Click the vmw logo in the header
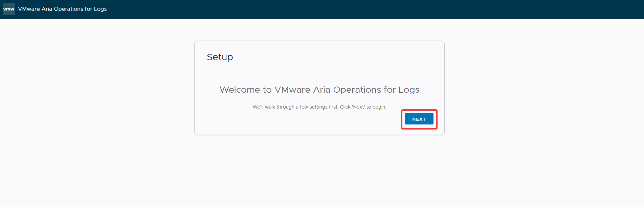This screenshot has width=644, height=207. coord(9,9)
